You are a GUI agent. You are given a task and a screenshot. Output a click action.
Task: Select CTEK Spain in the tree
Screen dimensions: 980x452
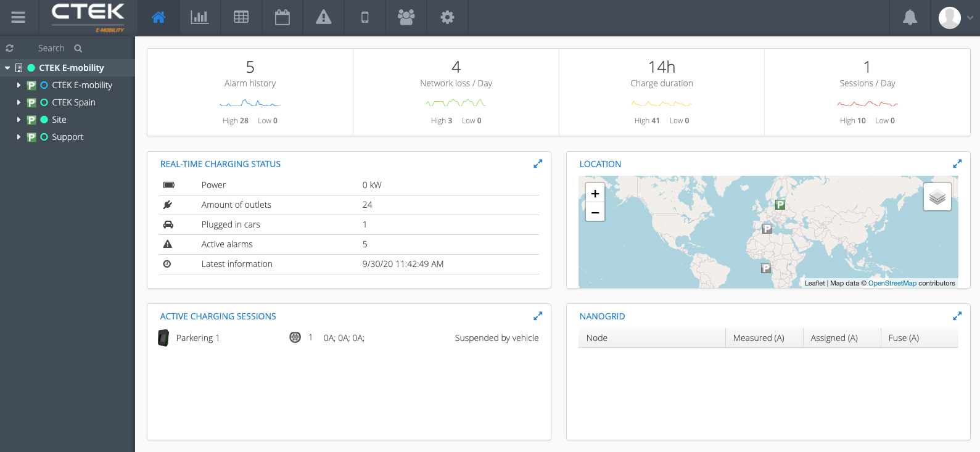click(73, 102)
